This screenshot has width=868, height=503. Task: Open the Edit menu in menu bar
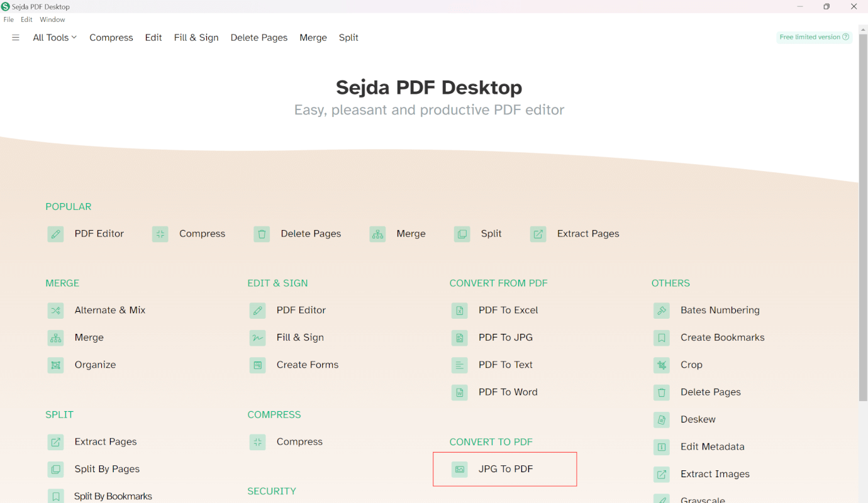point(26,19)
